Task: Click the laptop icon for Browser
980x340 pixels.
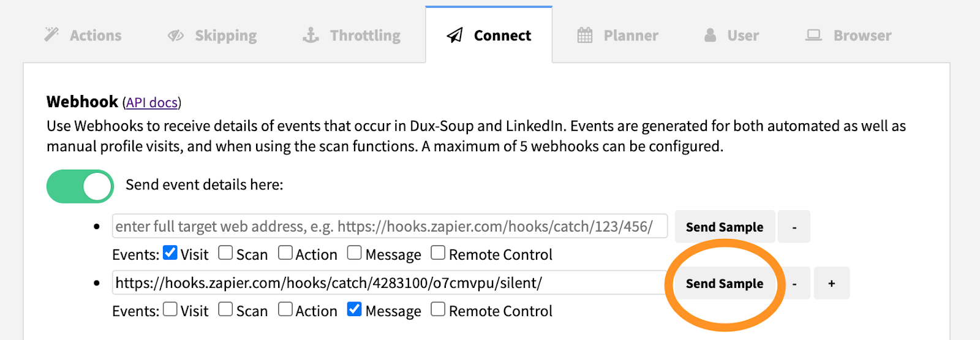Action: click(x=813, y=35)
